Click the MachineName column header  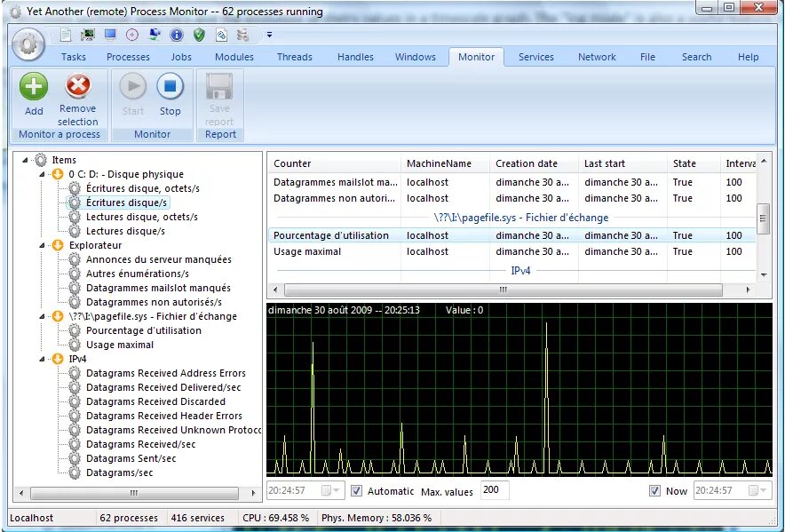(445, 163)
